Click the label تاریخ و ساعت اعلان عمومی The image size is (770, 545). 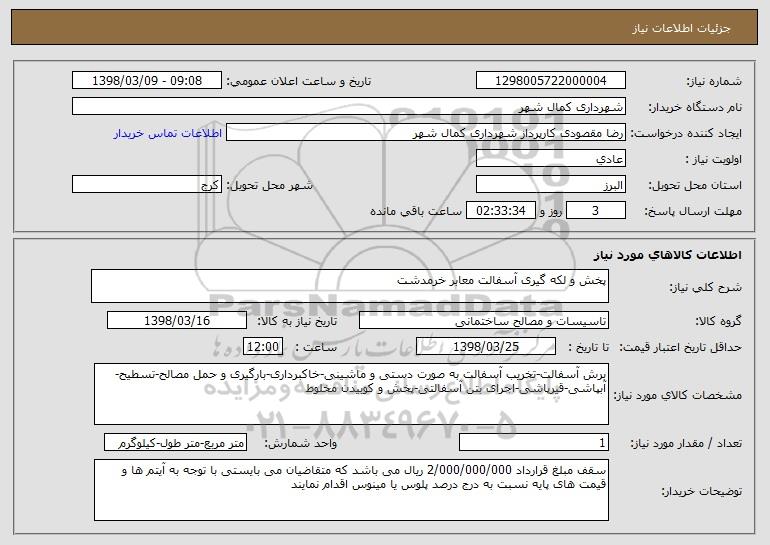point(299,82)
